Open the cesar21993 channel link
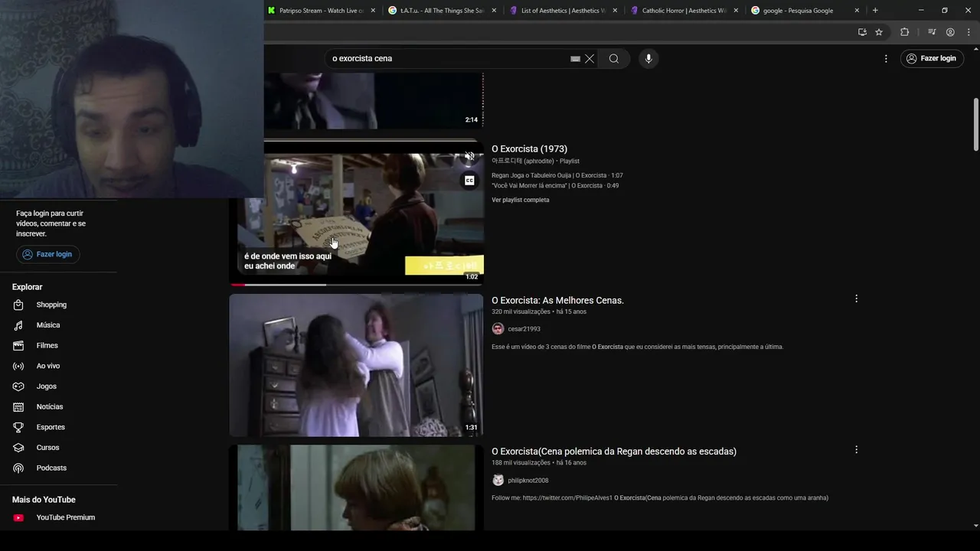This screenshot has height=551, width=980. pyautogui.click(x=524, y=329)
